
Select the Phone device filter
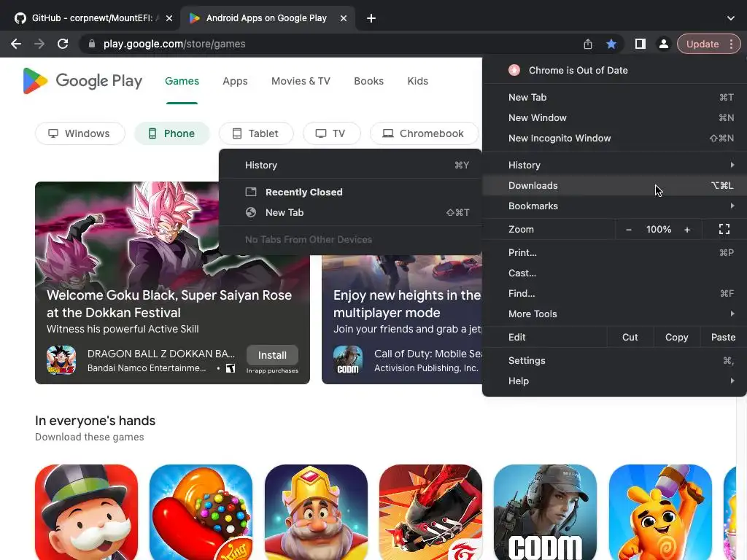pos(172,133)
